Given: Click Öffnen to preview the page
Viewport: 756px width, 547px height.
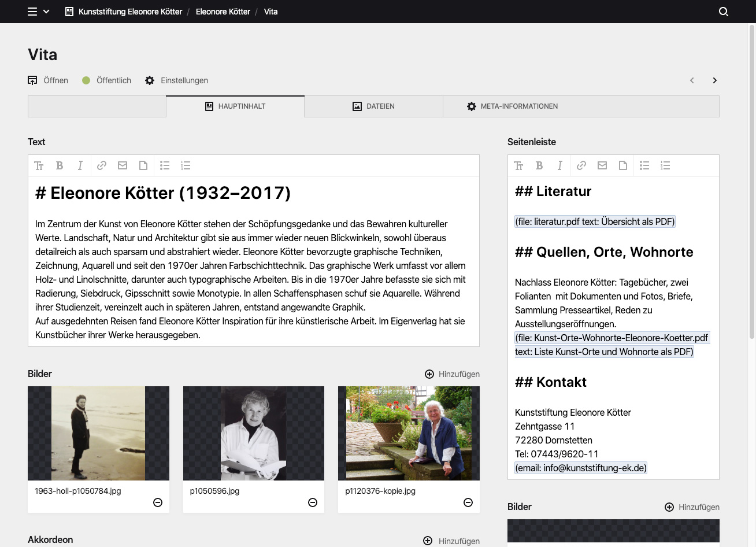Looking at the screenshot, I should [x=48, y=80].
